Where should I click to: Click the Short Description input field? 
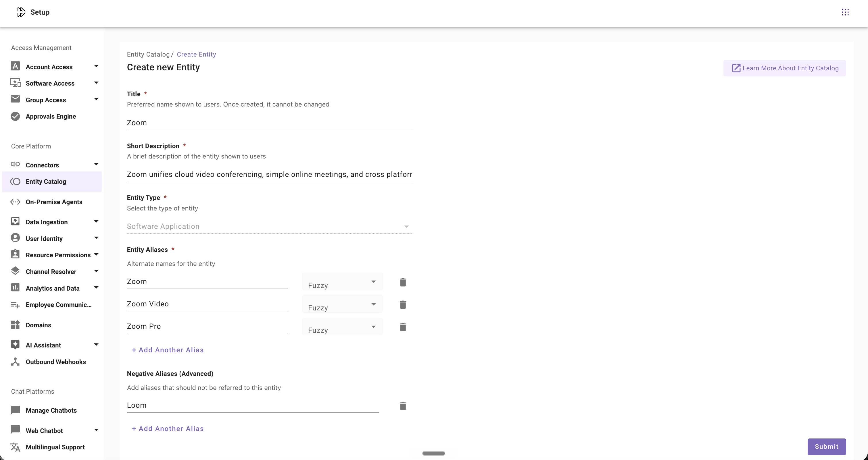pos(269,174)
